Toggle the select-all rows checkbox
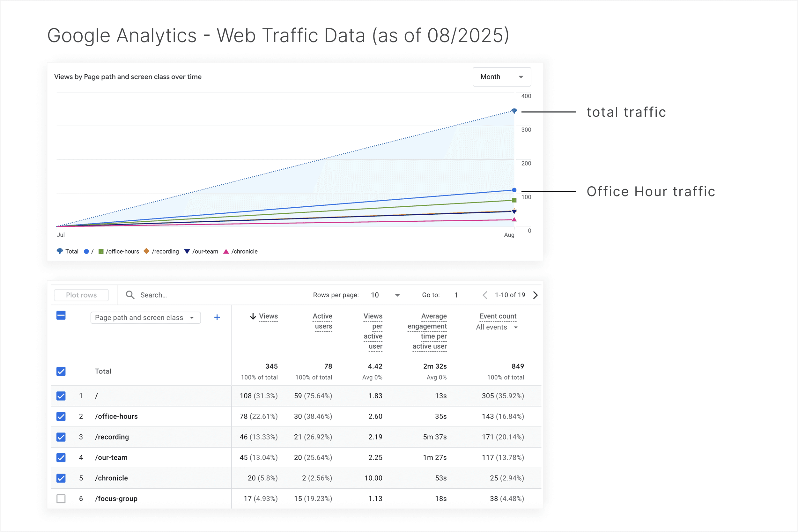 tap(61, 315)
